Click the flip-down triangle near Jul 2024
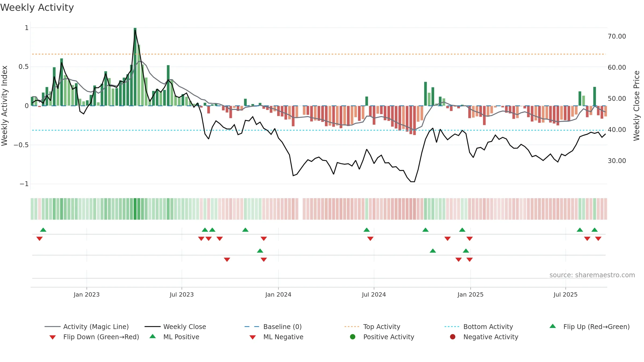The width and height of the screenshot is (644, 362). coord(370,239)
